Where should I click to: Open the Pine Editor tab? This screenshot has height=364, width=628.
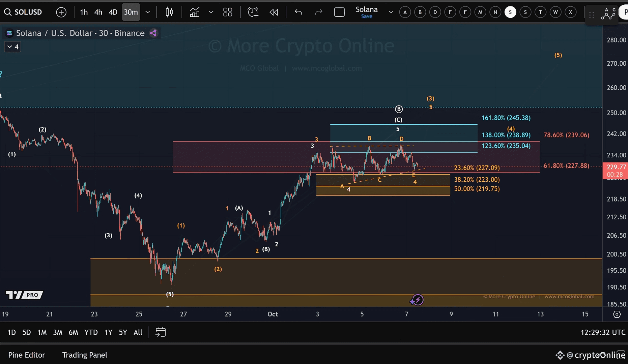coord(27,355)
